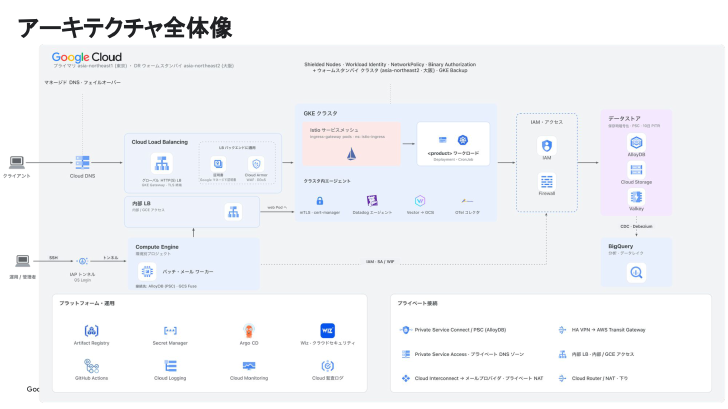Click the '<product> ワークロード' label
Image resolution: width=728 pixels, height=409 pixels.
coord(453,153)
